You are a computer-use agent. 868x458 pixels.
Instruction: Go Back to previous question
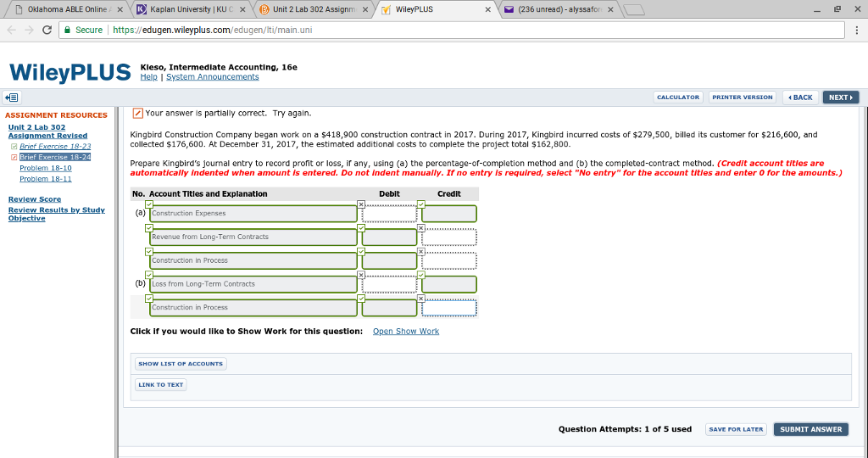click(800, 98)
